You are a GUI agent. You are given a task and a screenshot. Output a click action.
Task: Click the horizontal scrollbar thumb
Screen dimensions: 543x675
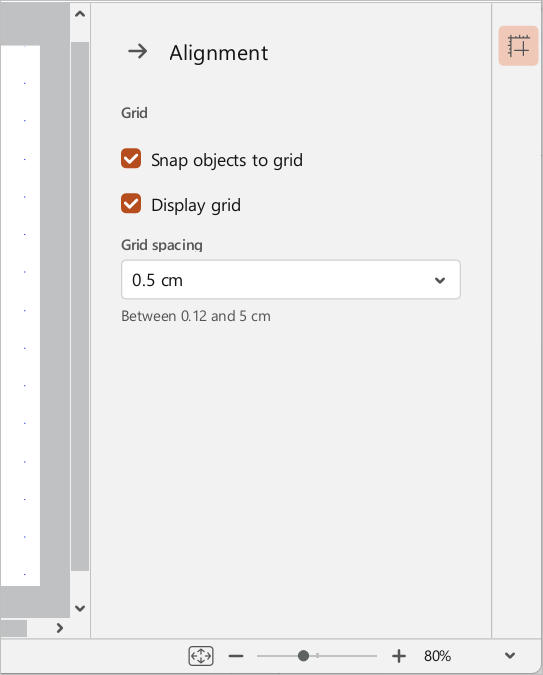(x=13, y=628)
